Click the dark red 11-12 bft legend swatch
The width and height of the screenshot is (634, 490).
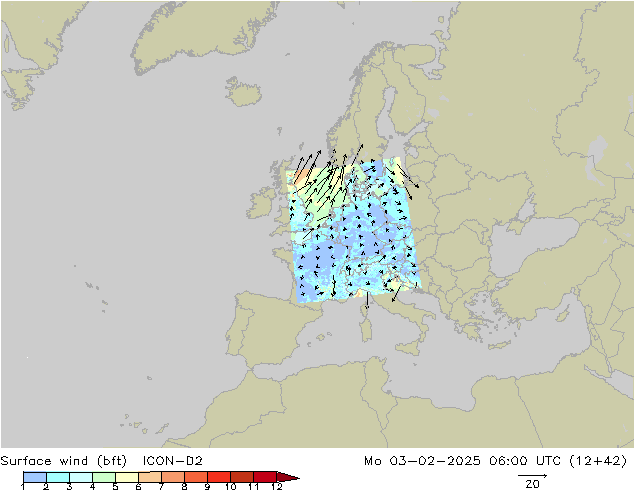point(265,477)
